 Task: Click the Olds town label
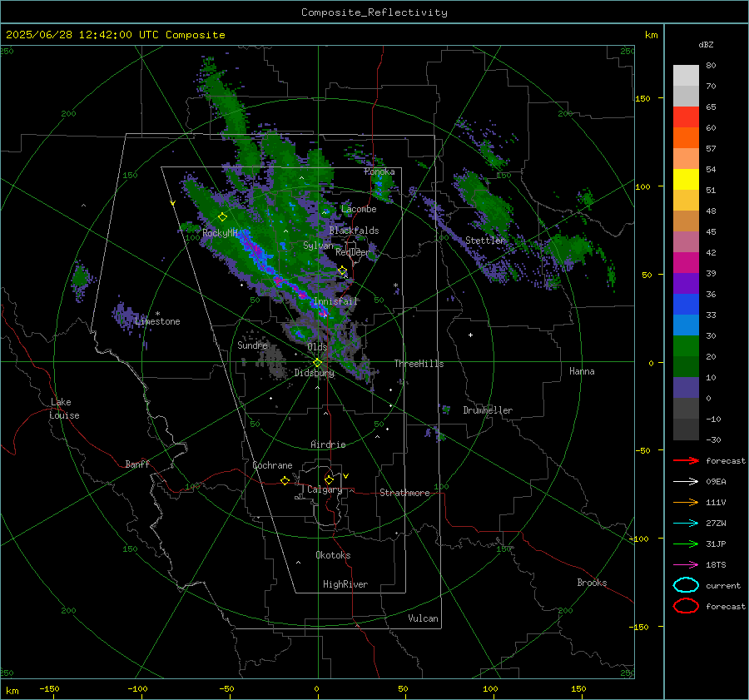[x=317, y=347]
